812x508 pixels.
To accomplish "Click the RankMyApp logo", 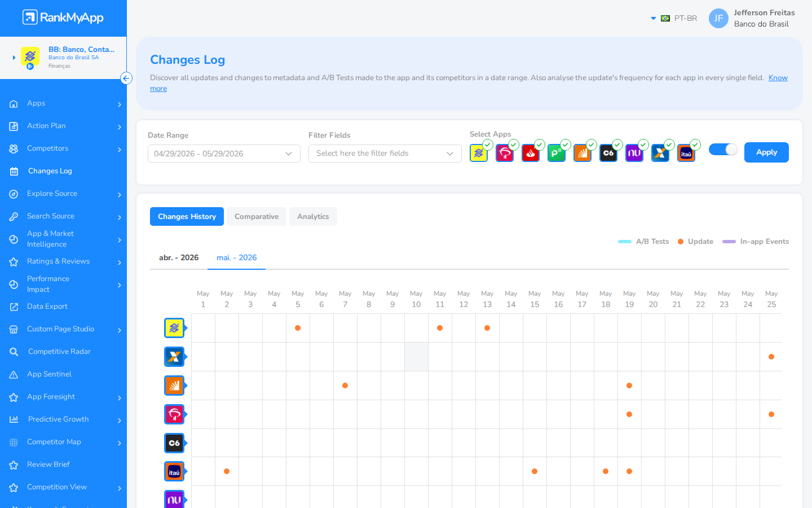I will [x=63, y=17].
